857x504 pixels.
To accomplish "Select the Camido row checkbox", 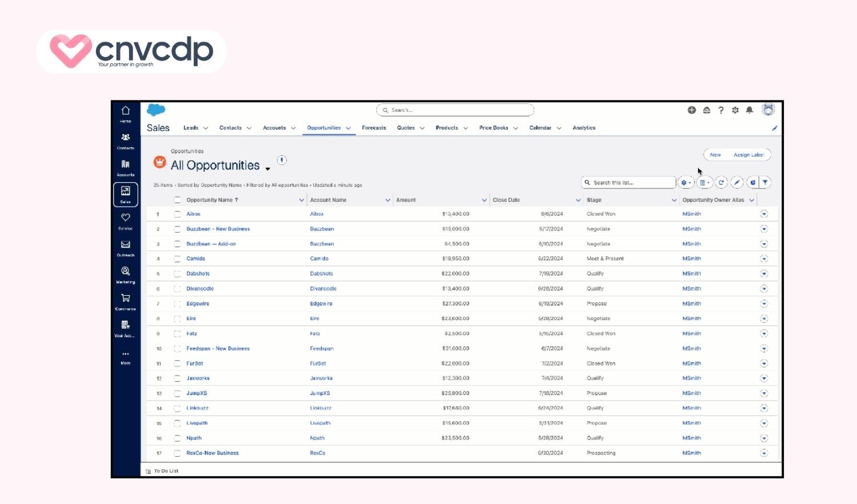I will point(177,259).
